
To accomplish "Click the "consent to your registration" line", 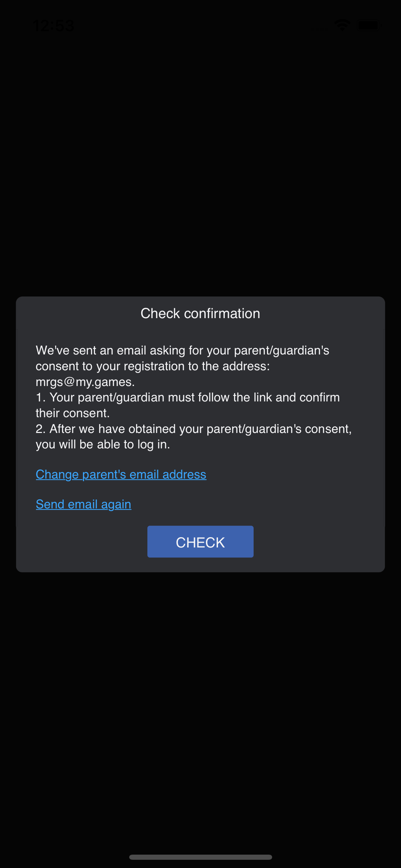I will click(x=153, y=366).
